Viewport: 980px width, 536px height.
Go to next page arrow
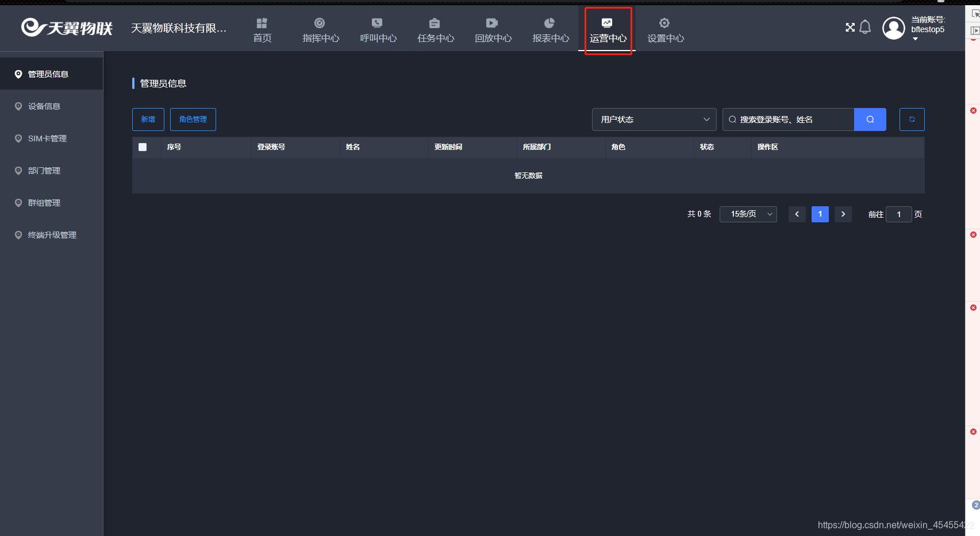coord(843,214)
